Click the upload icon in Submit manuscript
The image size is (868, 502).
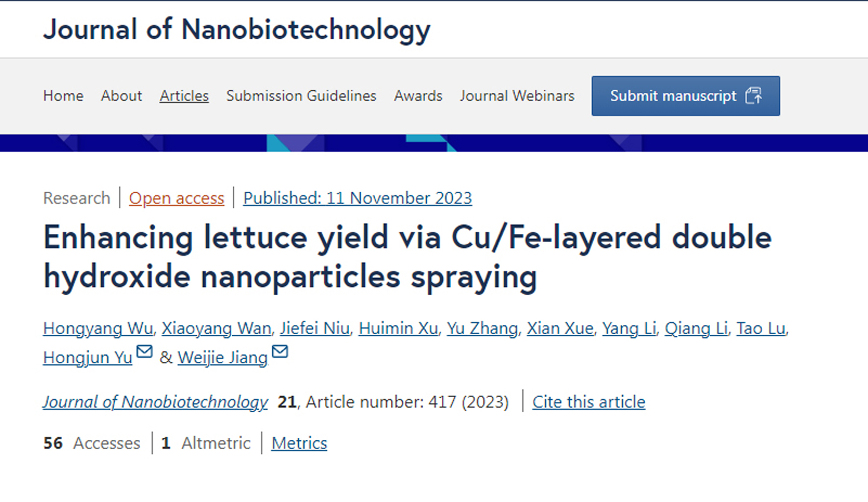point(753,96)
